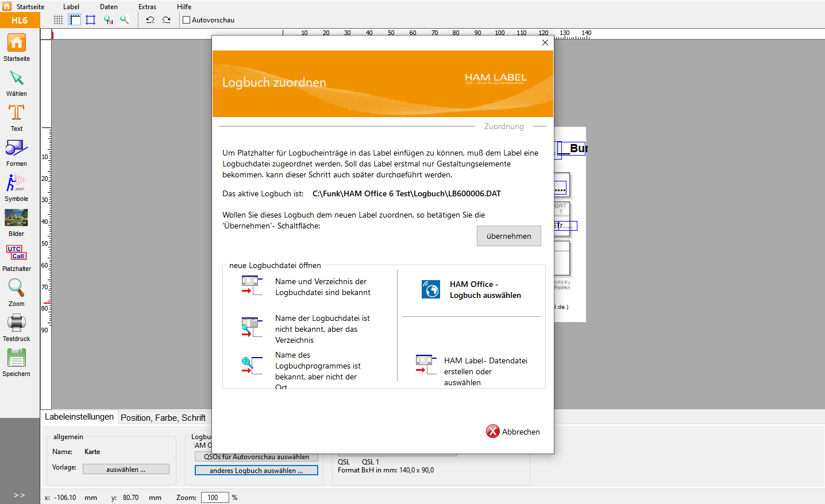Click 'HAM Office - Logbuch auswählen' text
The image size is (825, 504).
485,290
